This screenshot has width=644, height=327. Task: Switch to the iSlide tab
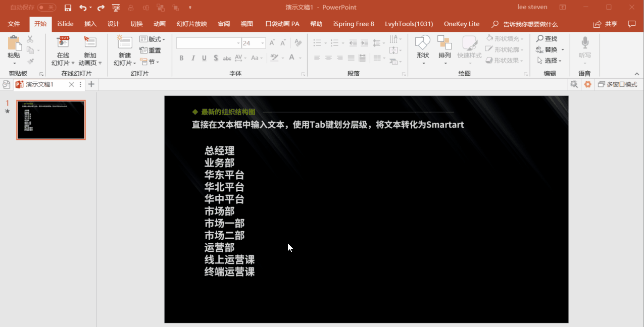click(x=65, y=24)
